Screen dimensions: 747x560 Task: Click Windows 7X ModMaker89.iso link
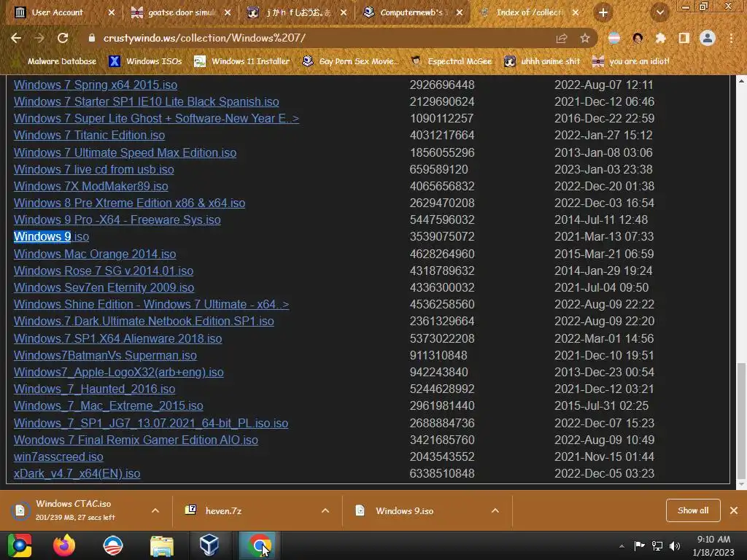pyautogui.click(x=90, y=186)
